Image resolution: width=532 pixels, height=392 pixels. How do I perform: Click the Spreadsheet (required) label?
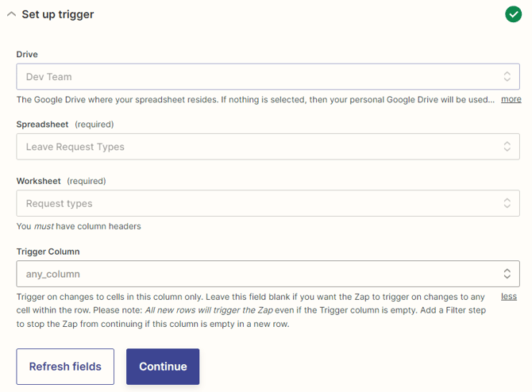65,125
